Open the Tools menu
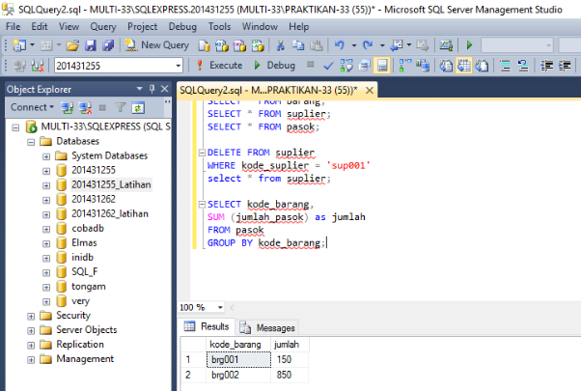The width and height of the screenshot is (581, 392). [219, 27]
